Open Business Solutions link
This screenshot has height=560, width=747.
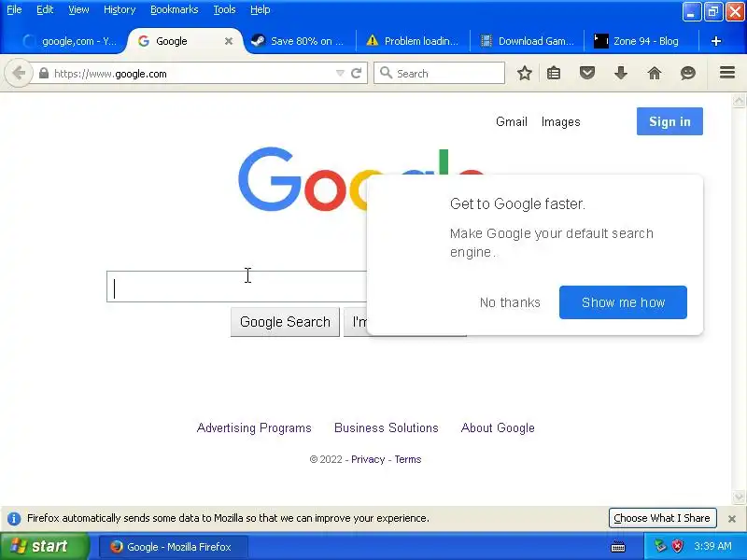tap(386, 427)
